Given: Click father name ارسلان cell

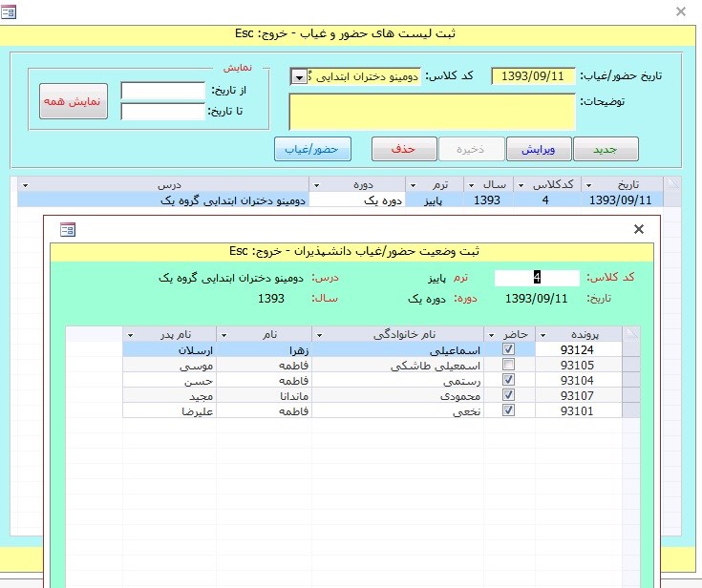Looking at the screenshot, I should [x=169, y=349].
